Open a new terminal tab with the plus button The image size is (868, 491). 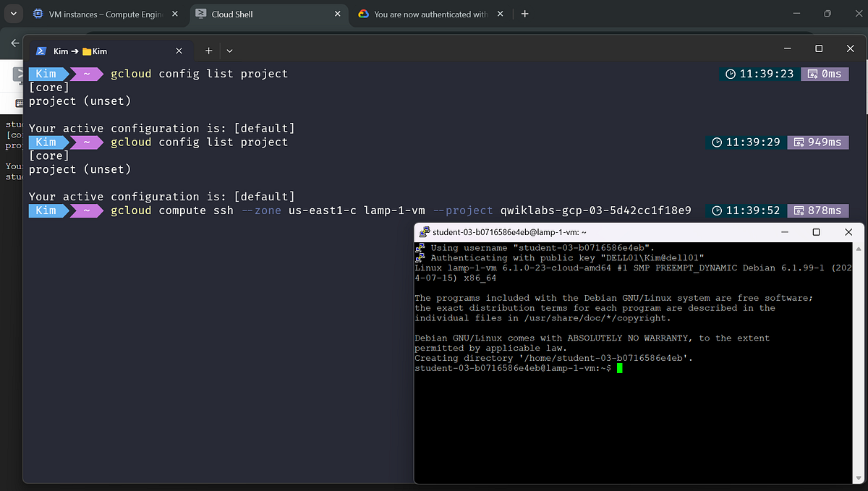pyautogui.click(x=208, y=51)
